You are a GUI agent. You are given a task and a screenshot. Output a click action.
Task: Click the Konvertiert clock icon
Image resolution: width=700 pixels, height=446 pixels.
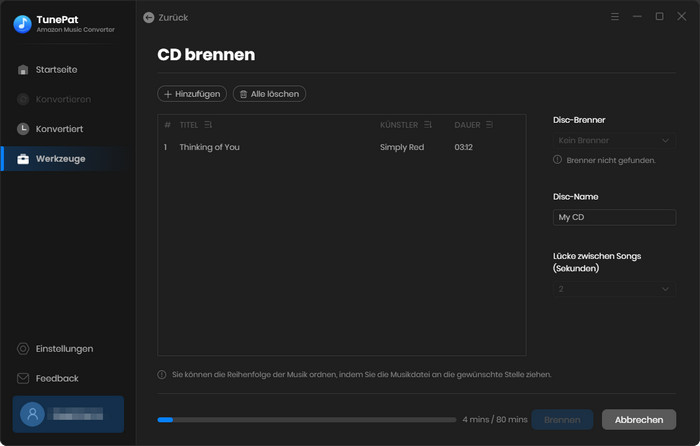[x=23, y=129]
